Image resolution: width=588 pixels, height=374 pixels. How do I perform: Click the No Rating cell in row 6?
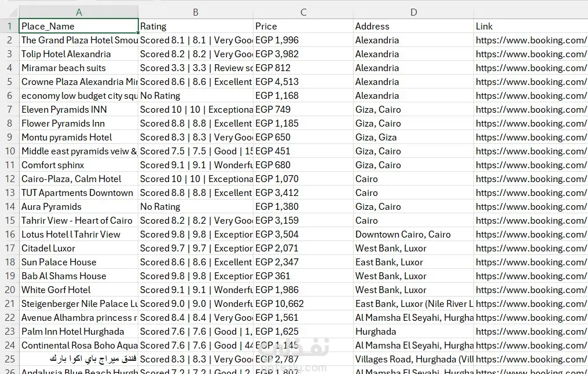tap(196, 95)
